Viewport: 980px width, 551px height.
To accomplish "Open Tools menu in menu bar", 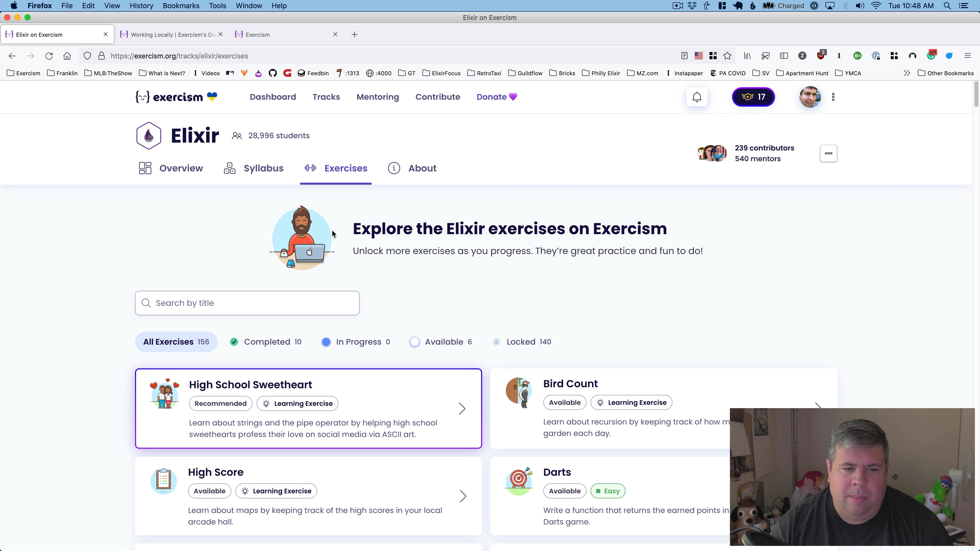I will tap(217, 6).
